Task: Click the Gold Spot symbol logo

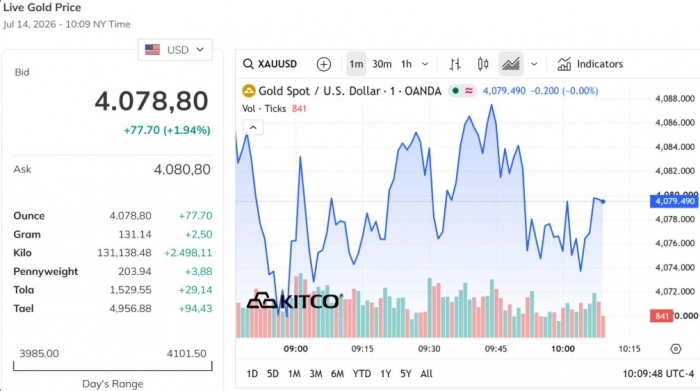Action: pyautogui.click(x=249, y=91)
